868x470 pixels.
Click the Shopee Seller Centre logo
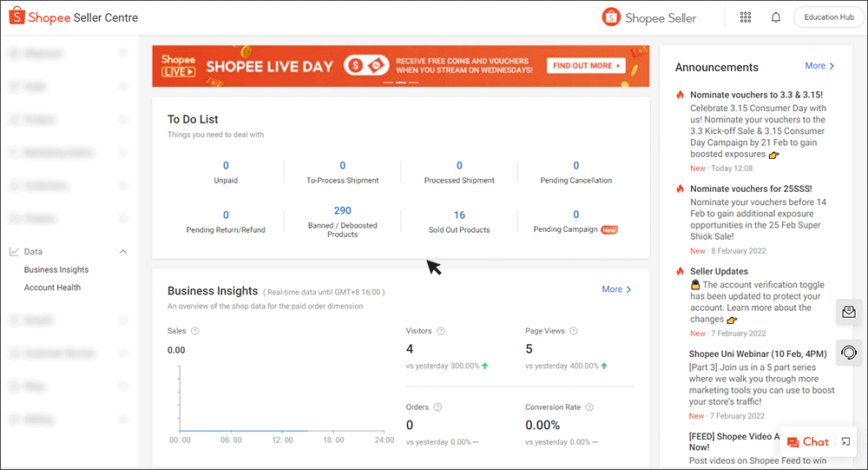(x=74, y=17)
